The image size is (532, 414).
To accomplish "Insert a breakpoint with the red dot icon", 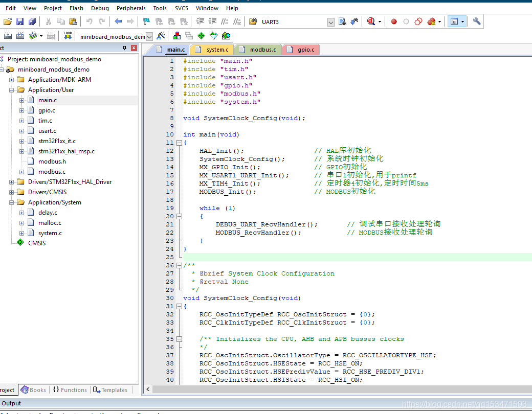I will click(x=393, y=21).
